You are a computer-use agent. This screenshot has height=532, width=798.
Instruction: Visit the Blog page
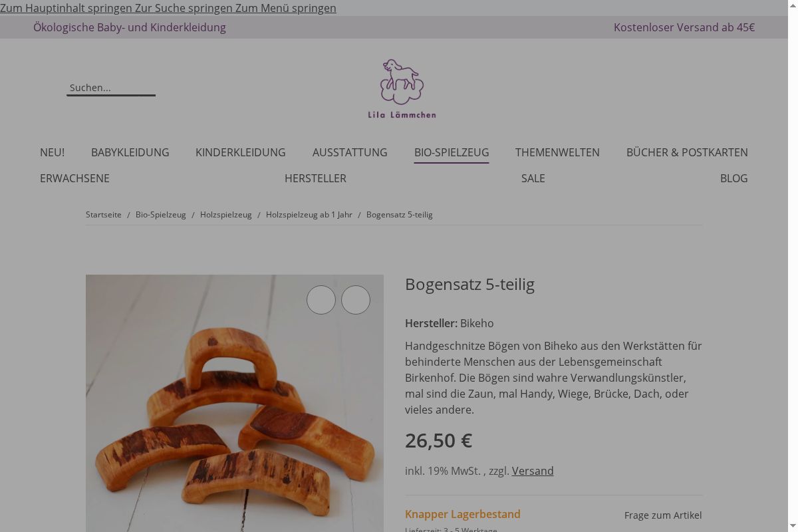point(734,178)
